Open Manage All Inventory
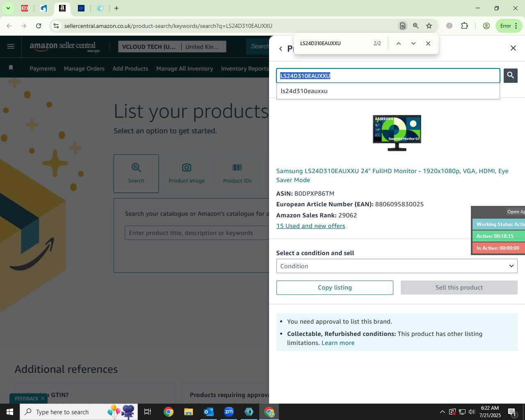The height and width of the screenshot is (420, 525). (185, 68)
